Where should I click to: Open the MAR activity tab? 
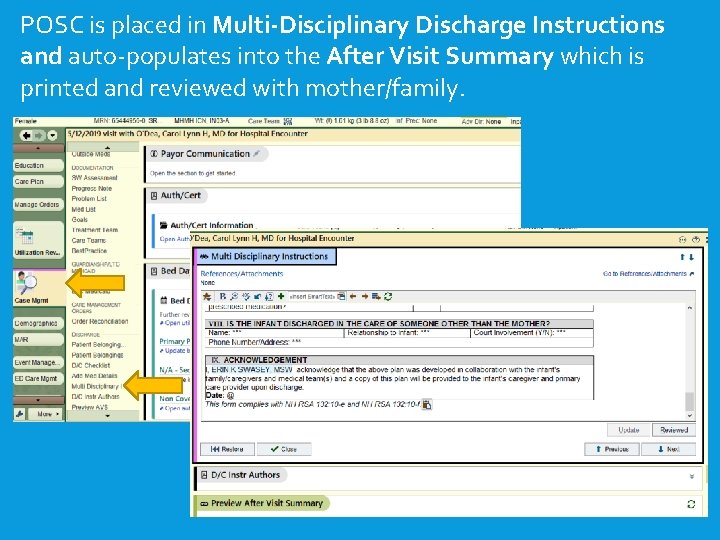coord(39,340)
